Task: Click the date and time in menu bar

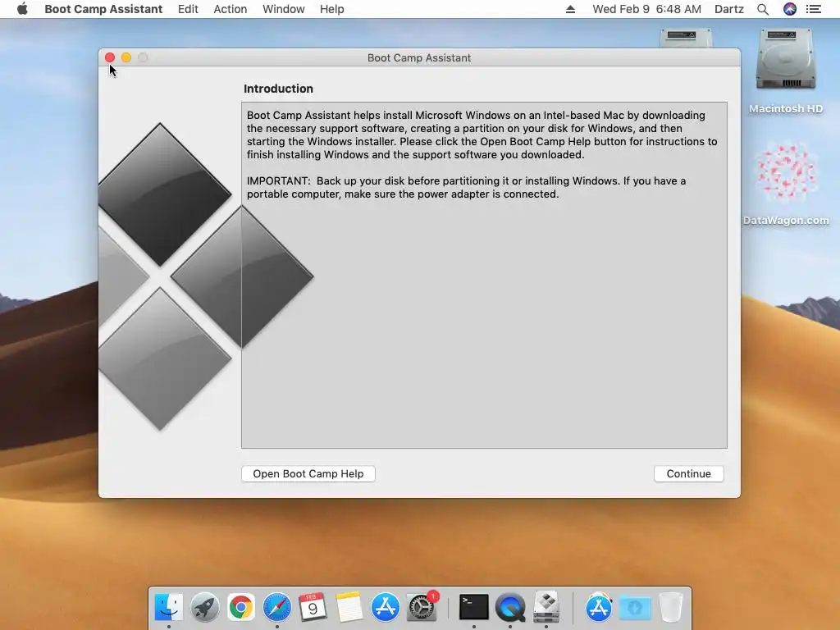Action: 646,9
